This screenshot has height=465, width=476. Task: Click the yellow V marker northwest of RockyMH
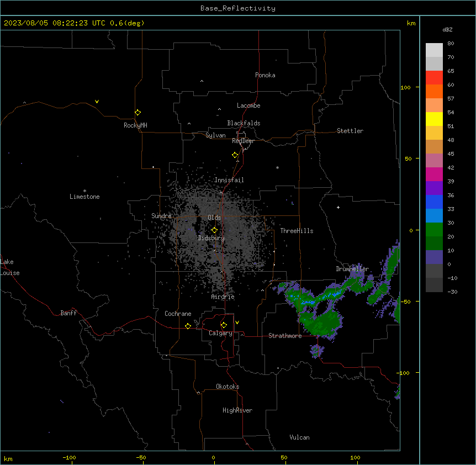coord(97,102)
